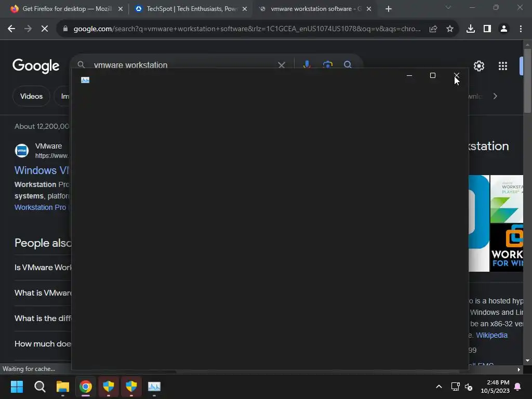Viewport: 532px width, 399px height.
Task: Close the dark overlay window
Action: point(456,75)
